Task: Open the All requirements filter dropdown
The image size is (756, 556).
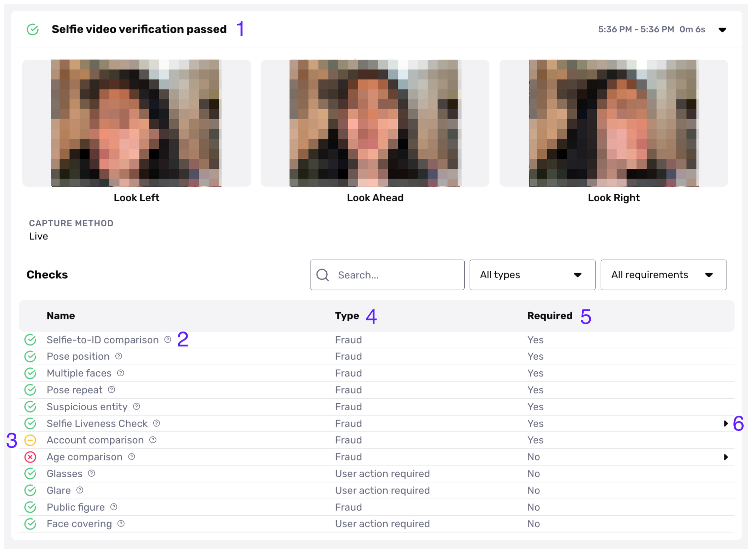Action: [663, 275]
